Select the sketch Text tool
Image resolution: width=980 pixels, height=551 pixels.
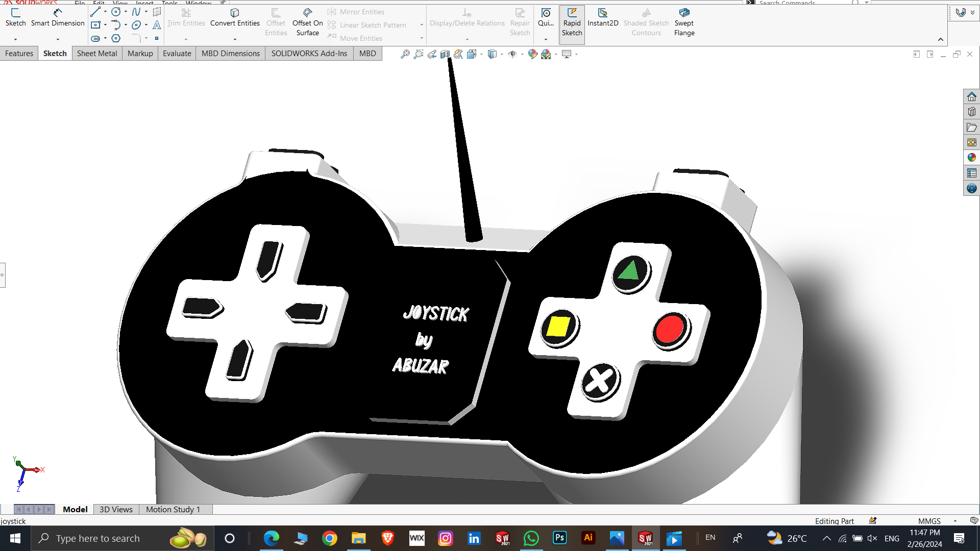click(157, 25)
